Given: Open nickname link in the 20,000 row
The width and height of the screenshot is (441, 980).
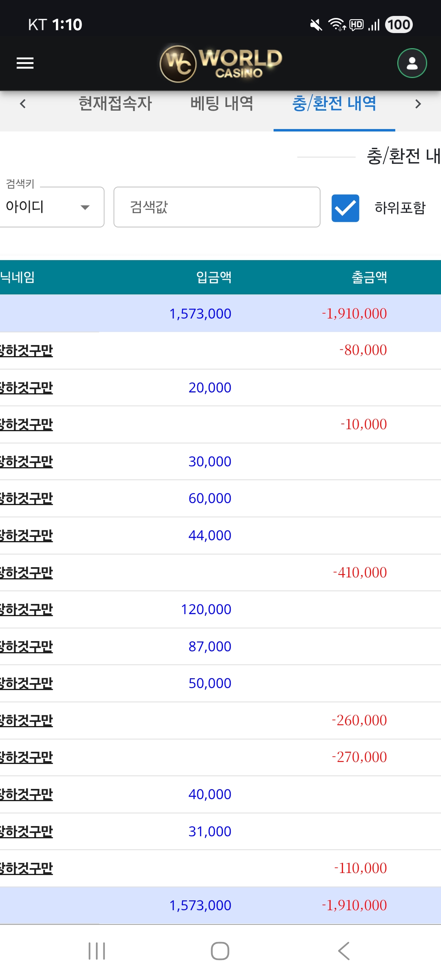Looking at the screenshot, I should [27, 388].
